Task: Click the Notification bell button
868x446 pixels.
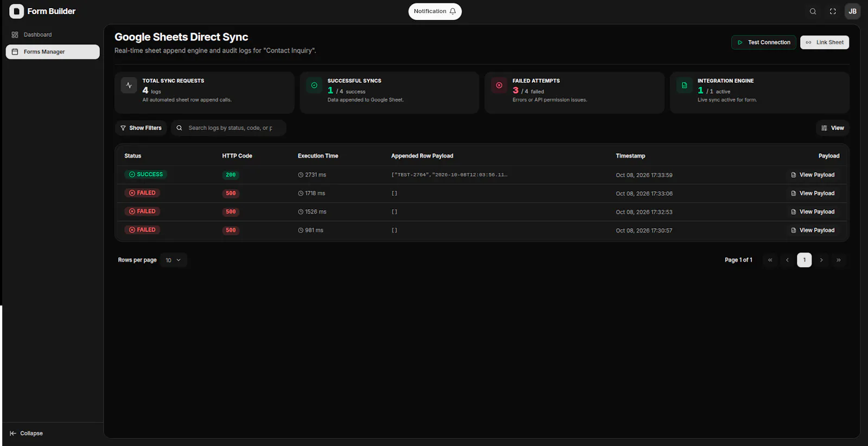Action: point(435,11)
